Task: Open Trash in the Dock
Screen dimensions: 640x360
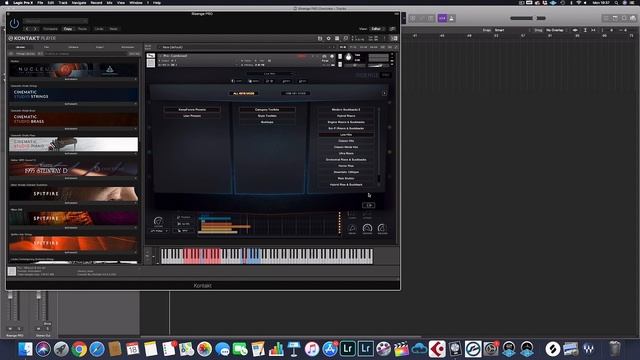Action: 615,349
